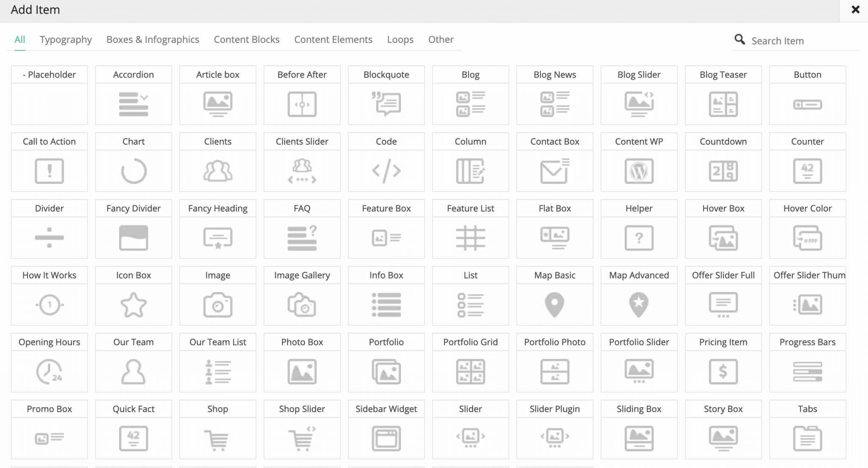Add the Pricing Item element
Image resolution: width=868 pixels, height=468 pixels.
tap(723, 371)
